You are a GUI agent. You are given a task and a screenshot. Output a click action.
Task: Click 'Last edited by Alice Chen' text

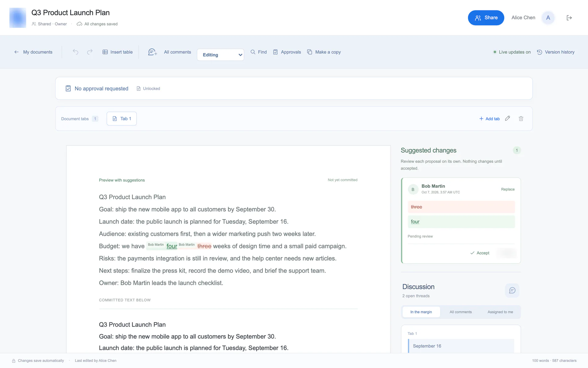pyautogui.click(x=96, y=361)
